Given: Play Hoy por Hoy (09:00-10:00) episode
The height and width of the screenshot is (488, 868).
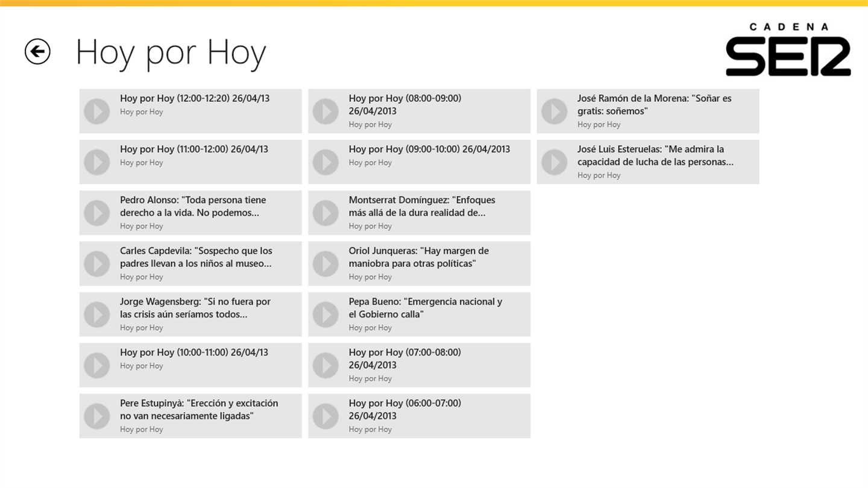Looking at the screenshot, I should pos(325,162).
